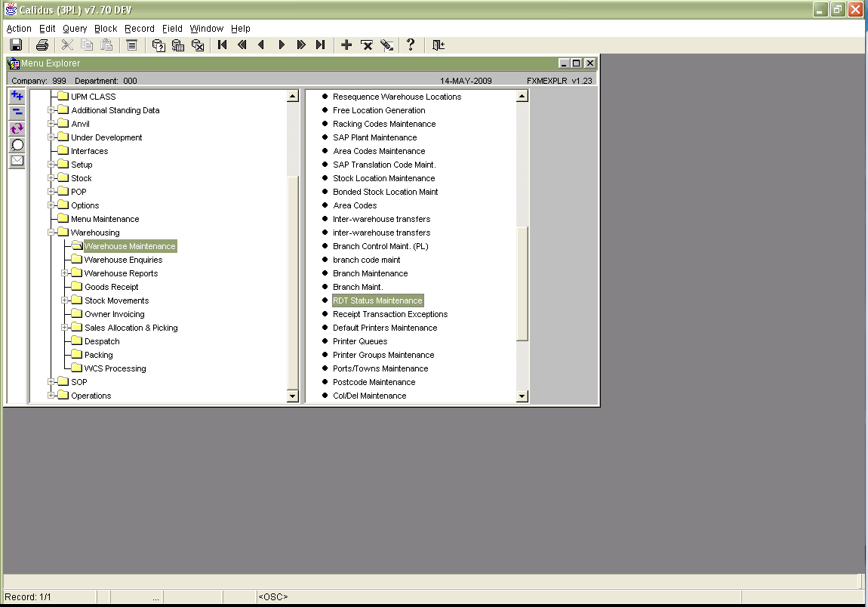
Task: Click the Save toolbar icon
Action: pyautogui.click(x=16, y=45)
